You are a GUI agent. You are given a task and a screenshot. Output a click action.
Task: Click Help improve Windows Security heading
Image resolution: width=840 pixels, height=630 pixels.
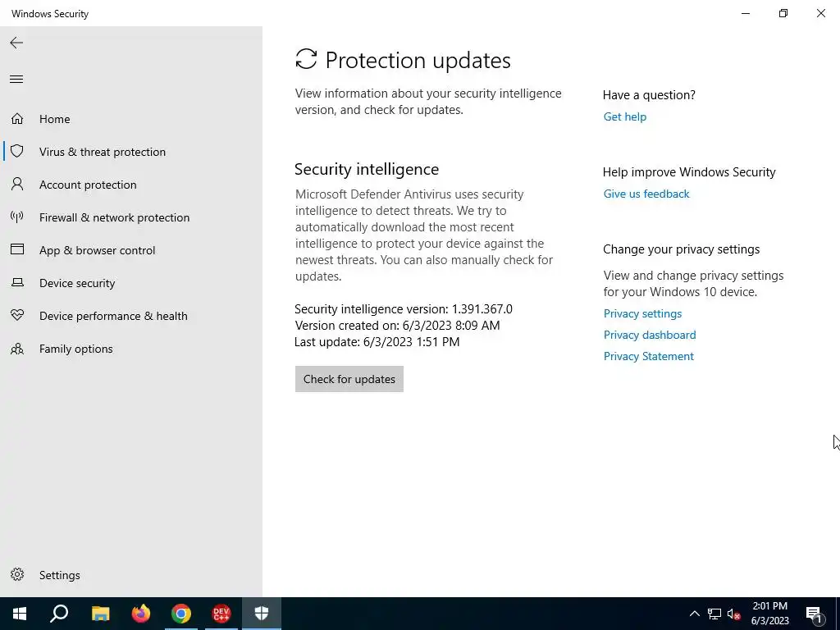[689, 172]
